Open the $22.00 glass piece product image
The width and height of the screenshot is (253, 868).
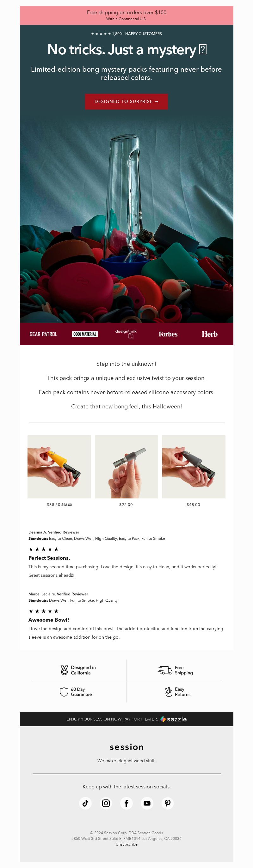tap(126, 467)
